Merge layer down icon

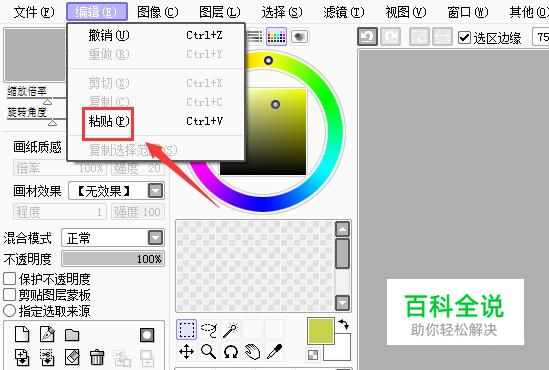click(47, 357)
